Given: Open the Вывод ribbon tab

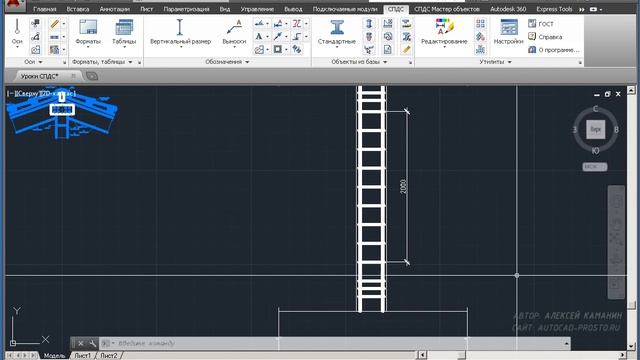Looking at the screenshot, I should coord(293,9).
